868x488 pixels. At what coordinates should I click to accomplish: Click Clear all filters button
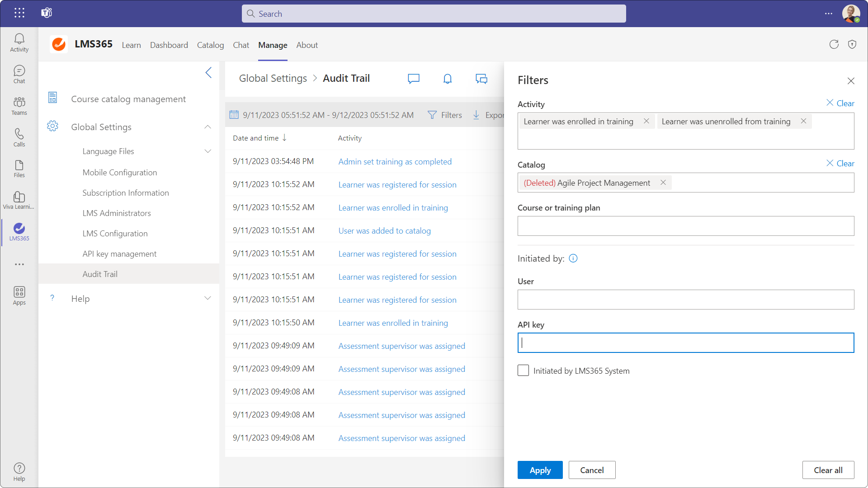828,470
